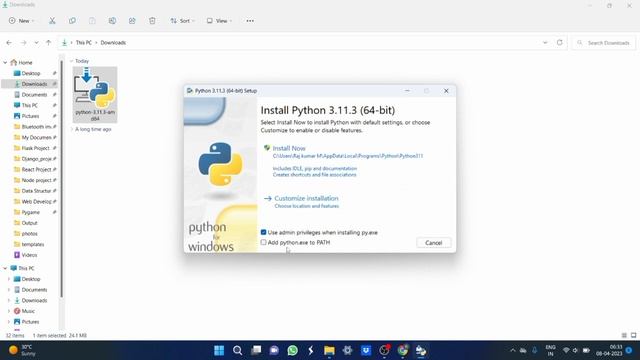Open Pygame folder in sidebar
This screenshot has height=360, width=640.
pos(30,212)
